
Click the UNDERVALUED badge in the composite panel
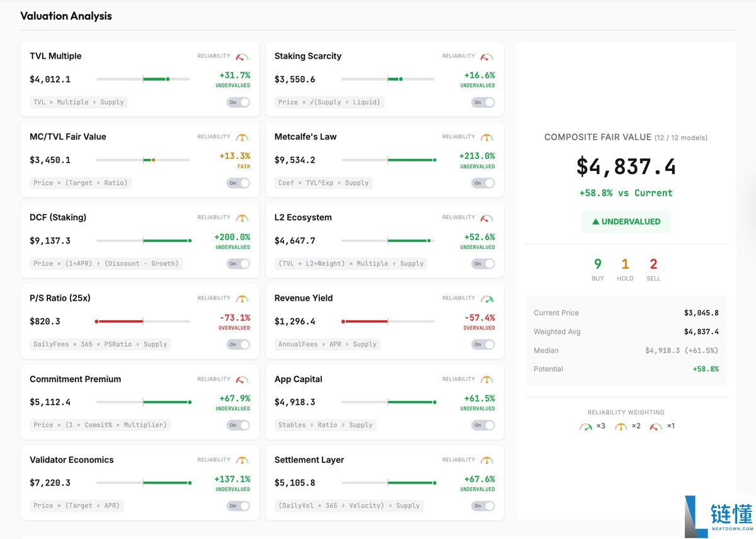point(626,222)
